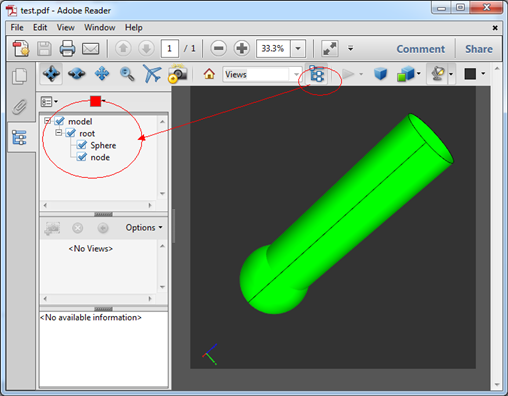The height and width of the screenshot is (396, 508).
Task: Activate the Fly tool airplane icon
Action: pyautogui.click(x=152, y=74)
